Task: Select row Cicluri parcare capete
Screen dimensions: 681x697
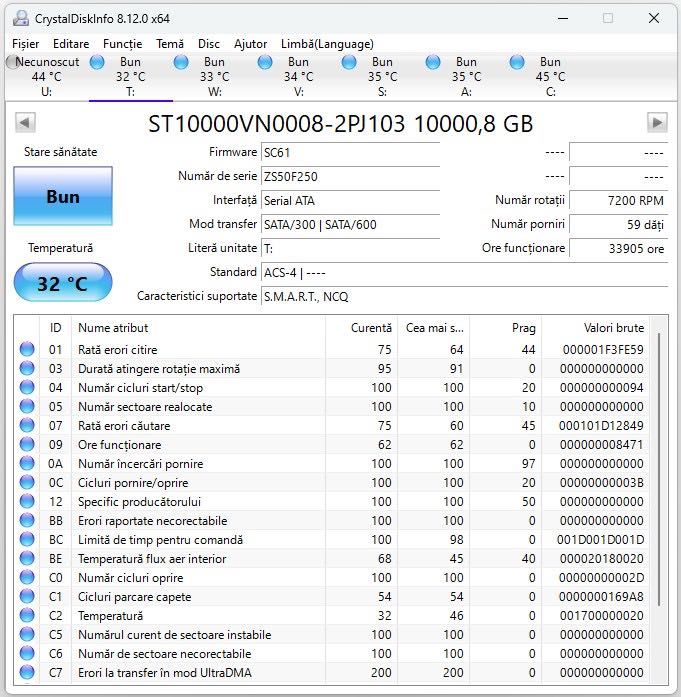Action: pyautogui.click(x=332, y=597)
